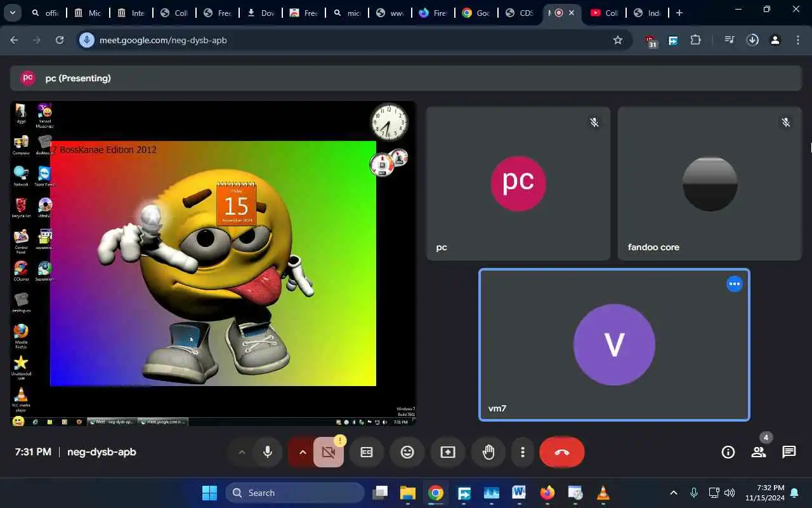Image resolution: width=812 pixels, height=508 pixels.
Task: Open Task View on taskbar
Action: (x=380, y=493)
